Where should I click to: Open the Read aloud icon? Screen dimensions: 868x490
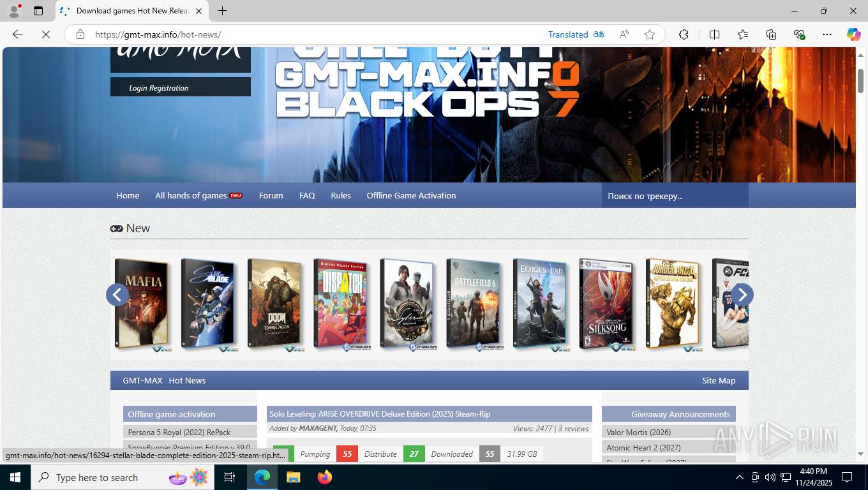(624, 34)
